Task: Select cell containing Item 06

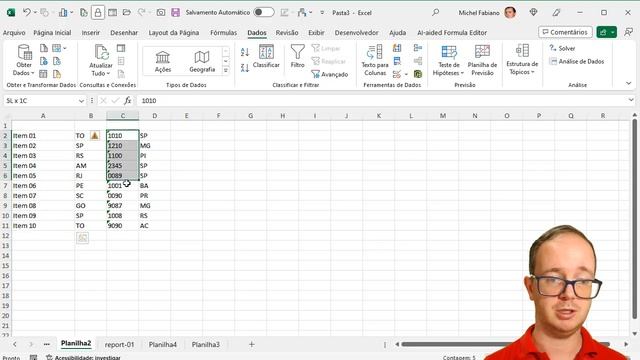Action: coord(43,186)
